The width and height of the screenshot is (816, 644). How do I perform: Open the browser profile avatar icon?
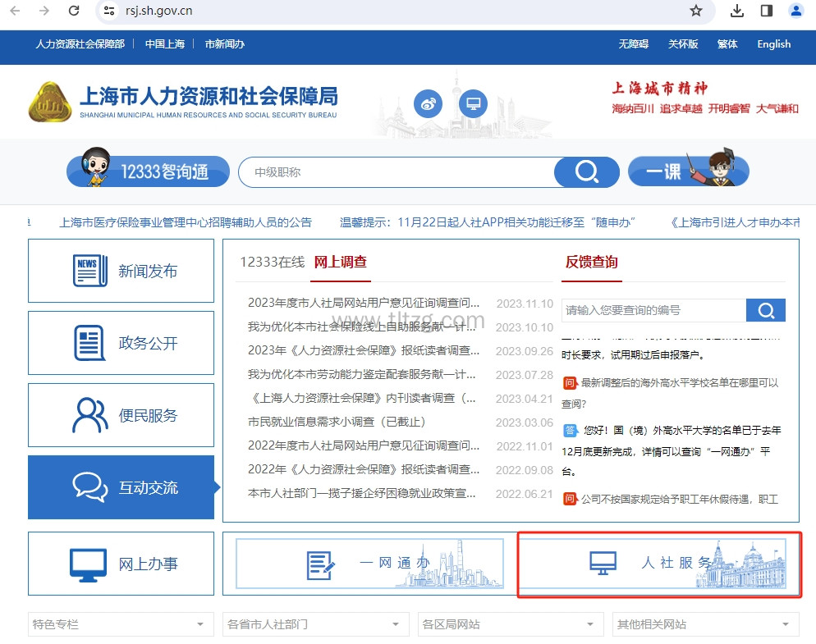coord(795,11)
